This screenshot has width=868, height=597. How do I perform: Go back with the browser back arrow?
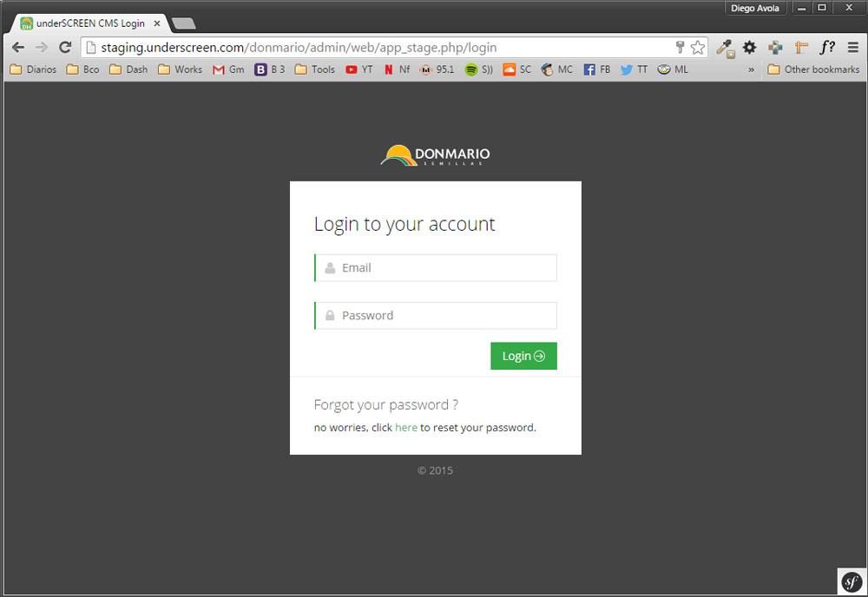[x=18, y=48]
